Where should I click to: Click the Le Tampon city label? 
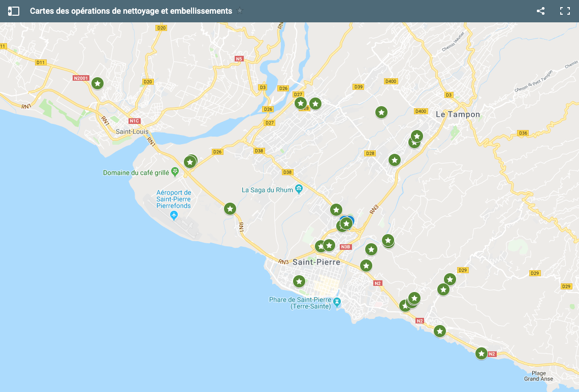pos(458,114)
